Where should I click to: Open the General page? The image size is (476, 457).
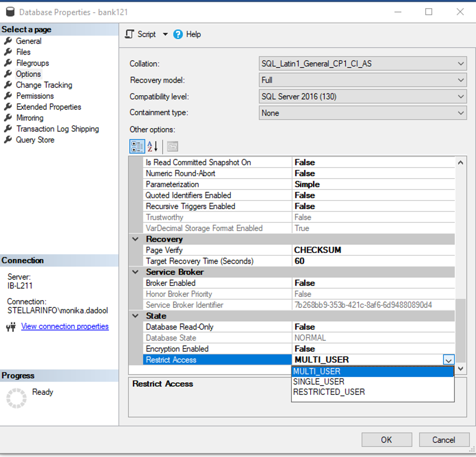pyautogui.click(x=28, y=41)
